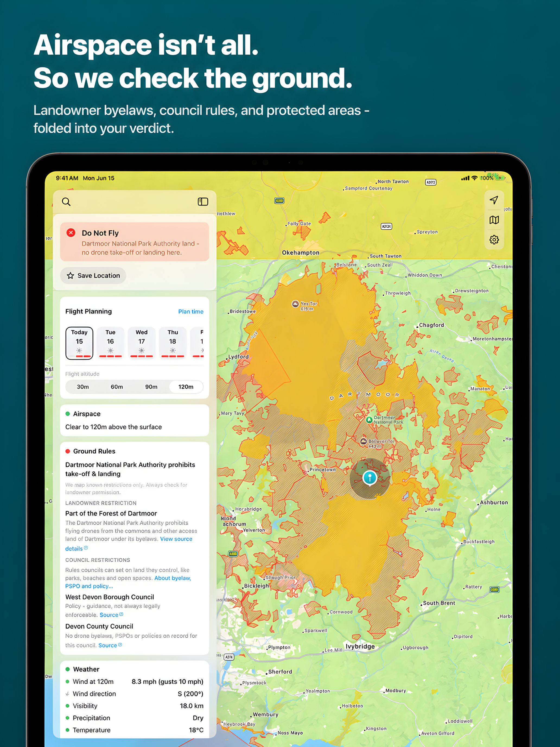Tap 'Part of the Forest of Dartmoor' title
Image resolution: width=560 pixels, height=747 pixels.
tap(111, 513)
